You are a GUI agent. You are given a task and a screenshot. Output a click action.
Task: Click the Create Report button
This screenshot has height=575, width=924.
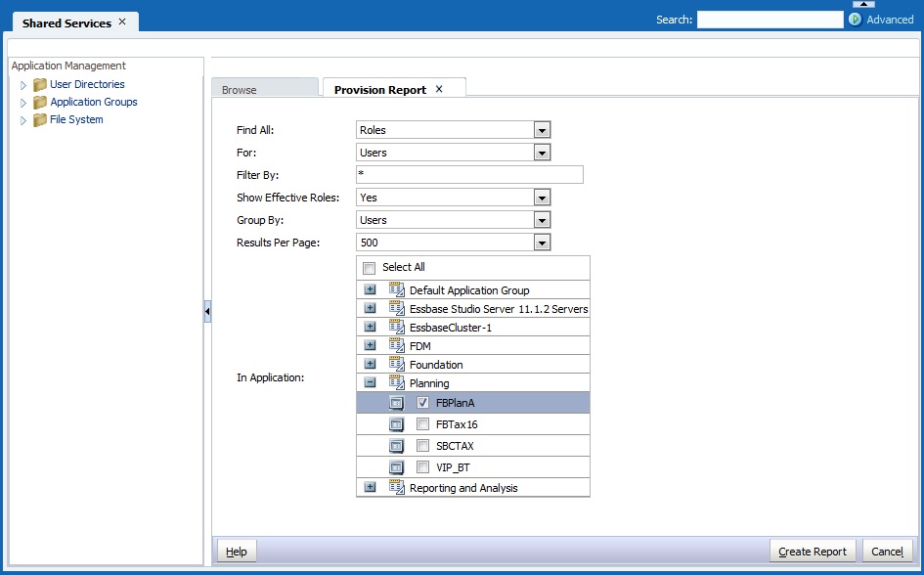pyautogui.click(x=813, y=551)
